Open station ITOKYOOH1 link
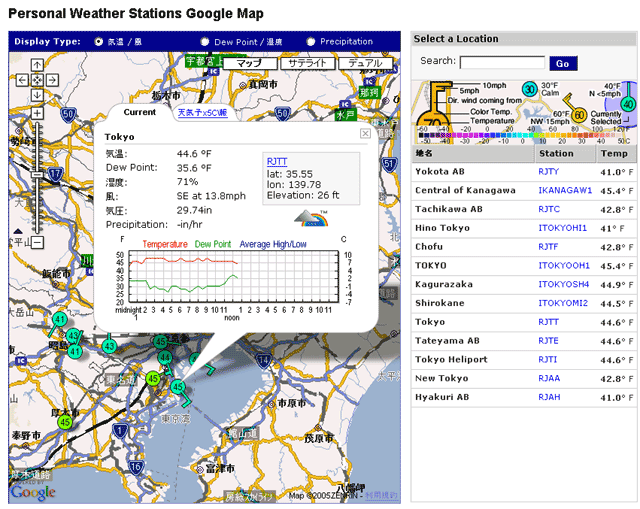The height and width of the screenshot is (509, 640). (x=564, y=265)
